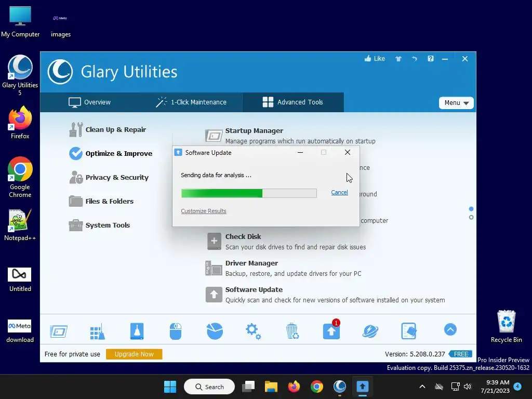This screenshot has height=399, width=532.
Task: Show hidden system tray icons
Action: click(x=422, y=387)
